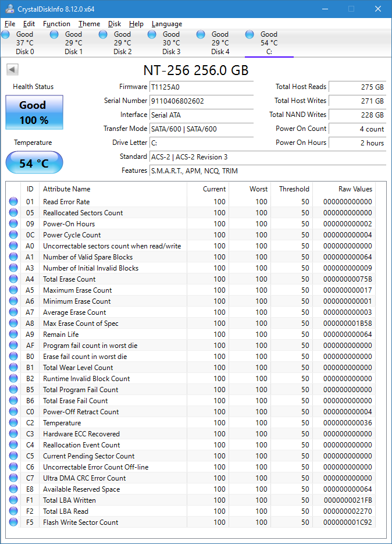
Task: Click the Good 100 % health status button
Action: click(x=34, y=112)
